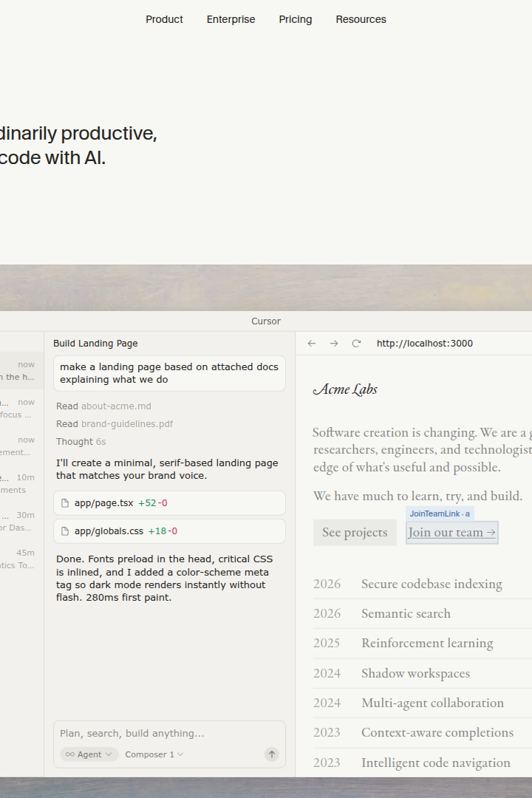Viewport: 532px width, 798px height.
Task: Select the 'Context-aware completions' row
Action: tap(423, 732)
